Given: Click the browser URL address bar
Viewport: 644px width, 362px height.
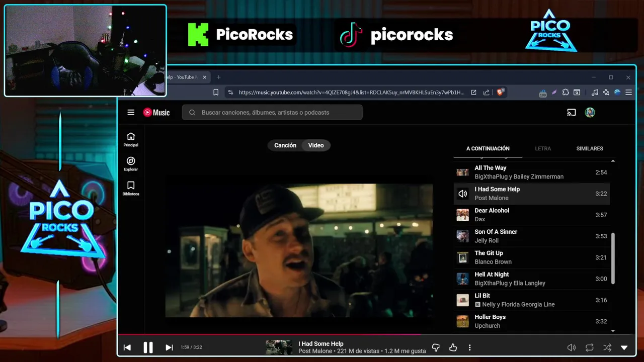Looking at the screenshot, I should point(351,93).
